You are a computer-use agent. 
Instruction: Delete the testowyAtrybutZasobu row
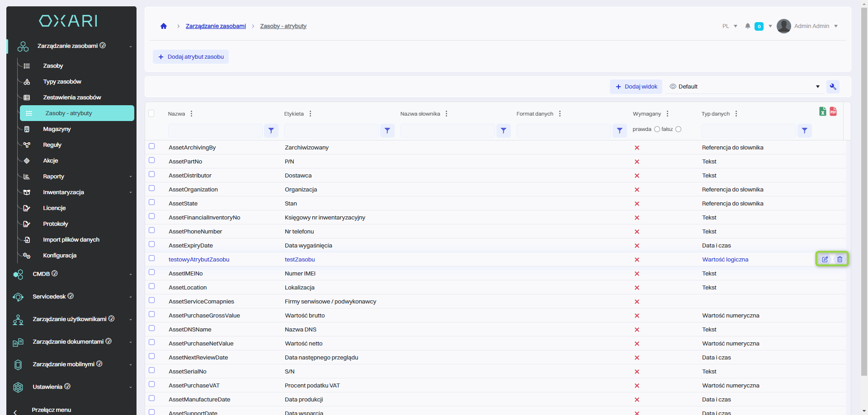tap(840, 259)
